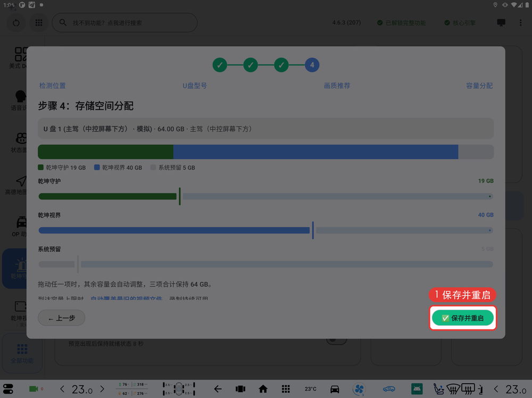This screenshot has height=398, width=532.
Task: Select the 容量分配 step tab
Action: [479, 86]
